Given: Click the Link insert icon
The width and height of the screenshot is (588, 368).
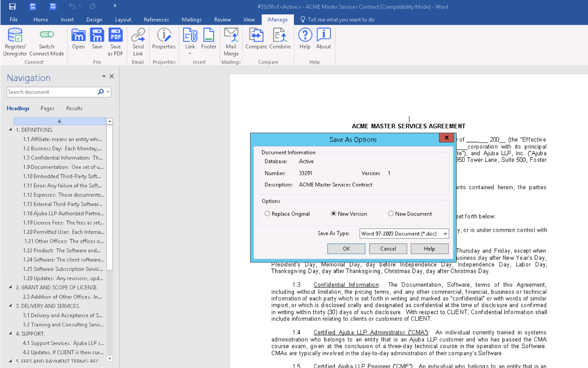Looking at the screenshot, I should coord(190,35).
